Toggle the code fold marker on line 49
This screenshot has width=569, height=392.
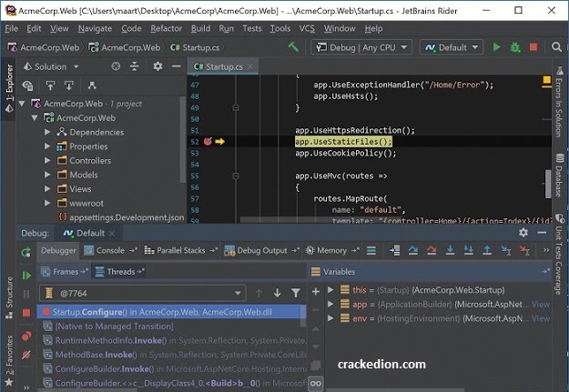pos(236,107)
